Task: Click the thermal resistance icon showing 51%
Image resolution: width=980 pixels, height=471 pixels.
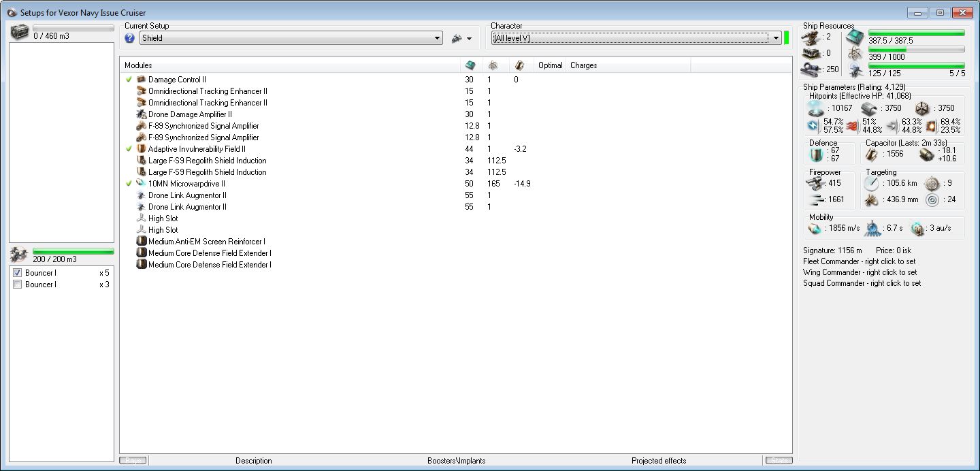Action: click(x=853, y=125)
